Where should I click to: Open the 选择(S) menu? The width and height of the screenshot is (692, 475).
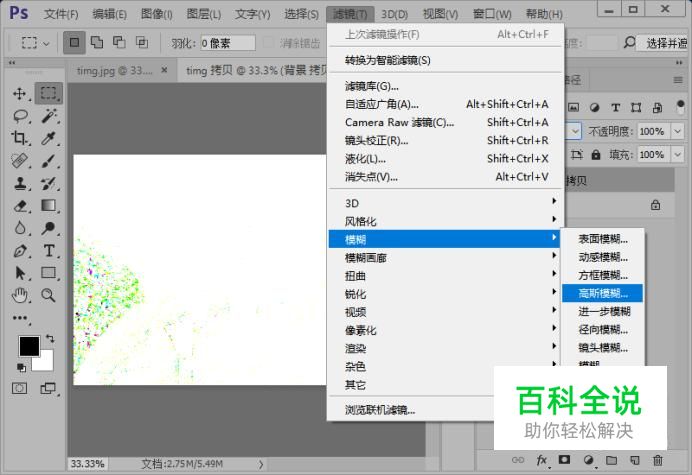301,14
